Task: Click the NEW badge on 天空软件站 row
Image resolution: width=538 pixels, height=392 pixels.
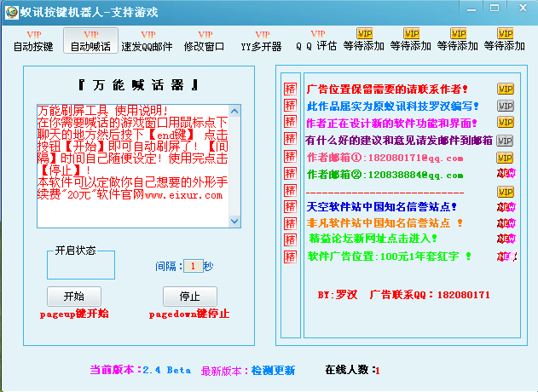Action: [x=506, y=207]
